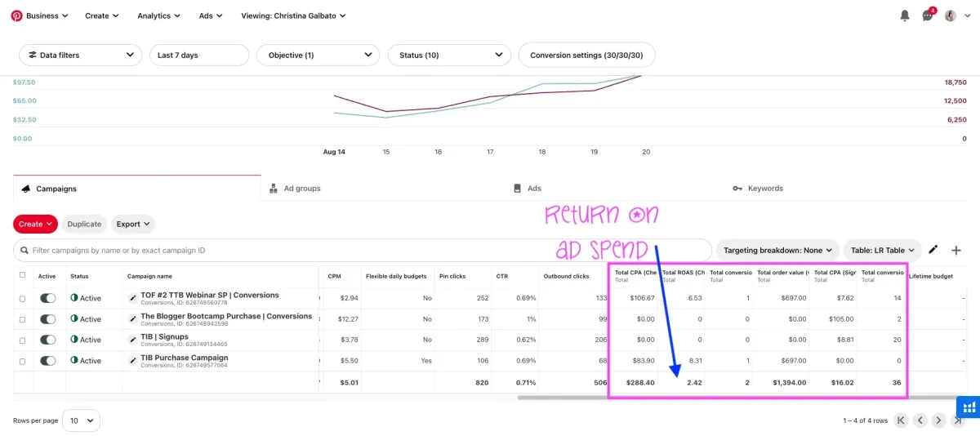The width and height of the screenshot is (980, 436).
Task: Open Viewing: Christina Galbato account switcher
Action: point(293,16)
